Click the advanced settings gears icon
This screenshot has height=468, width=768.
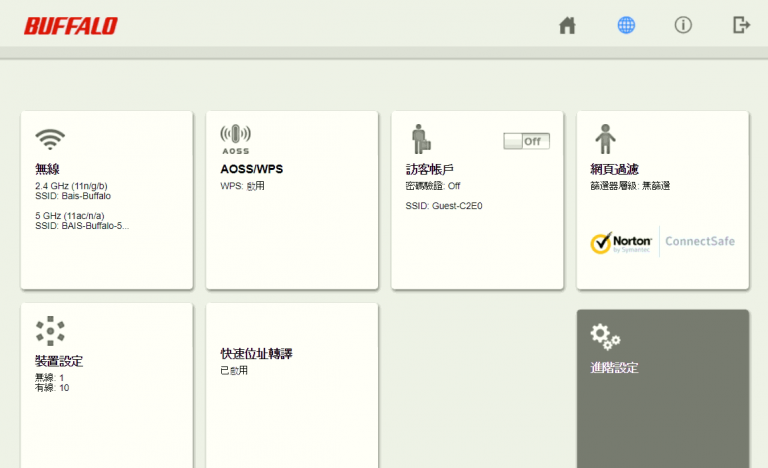point(605,335)
